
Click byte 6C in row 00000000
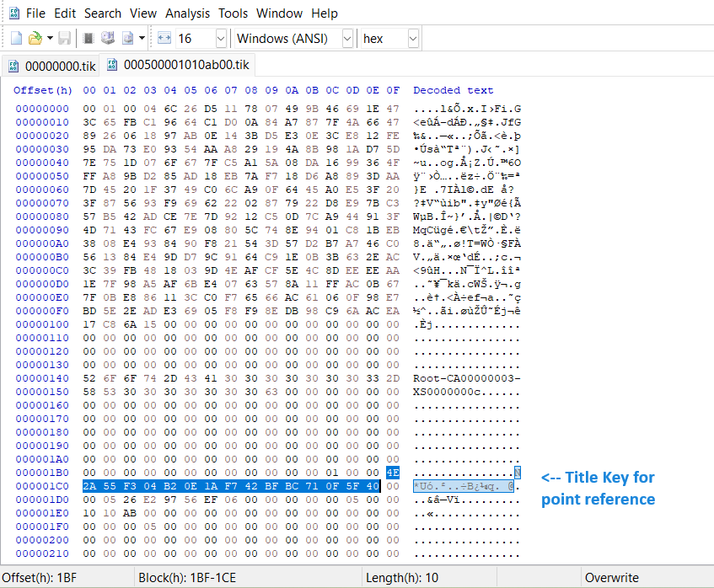pyautogui.click(x=170, y=109)
